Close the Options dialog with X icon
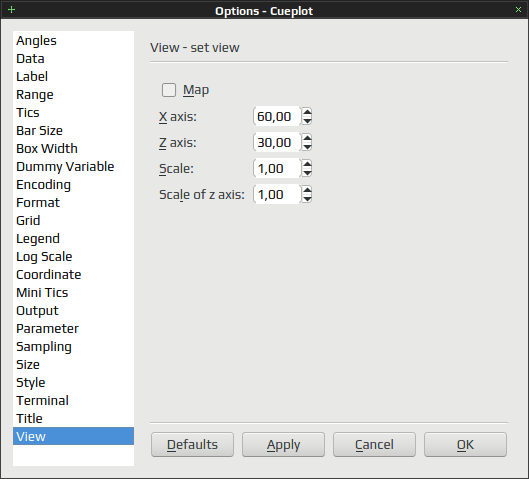 [x=518, y=9]
